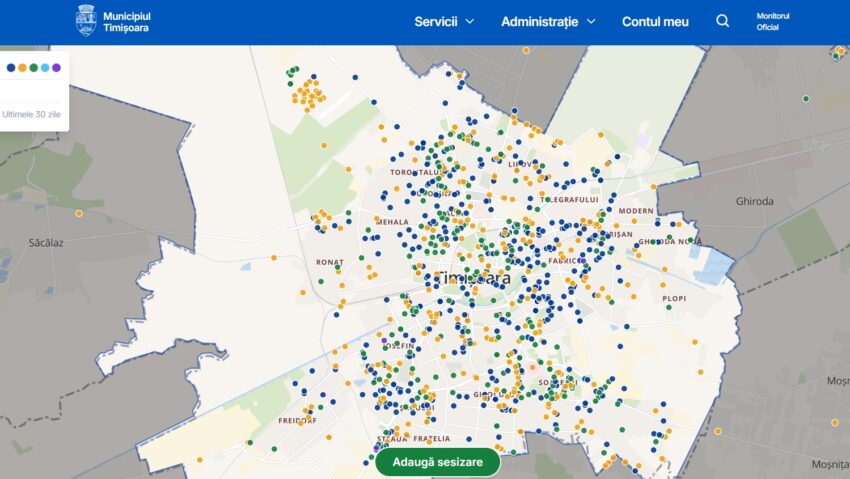The image size is (850, 479).
Task: Select the green legend dot
Action: [34, 68]
